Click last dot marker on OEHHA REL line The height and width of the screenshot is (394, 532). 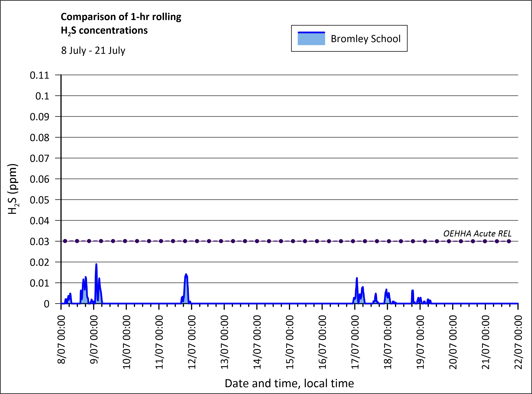[509, 241]
